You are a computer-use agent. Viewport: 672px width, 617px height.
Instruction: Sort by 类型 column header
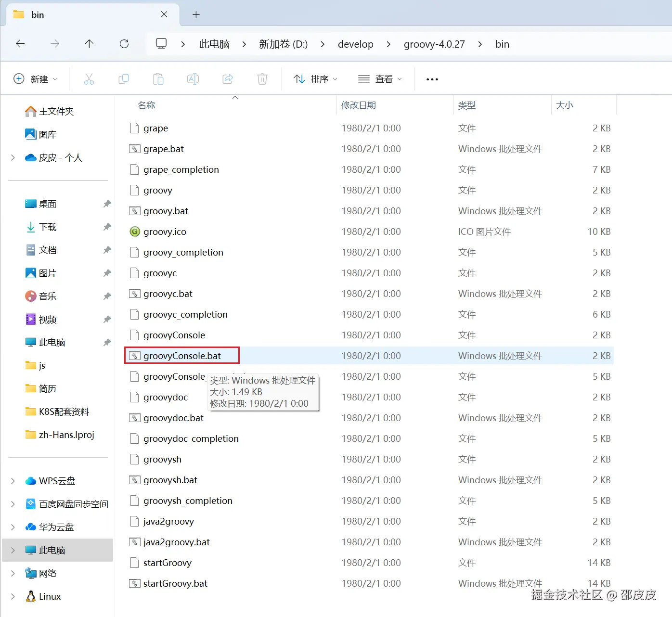point(467,105)
